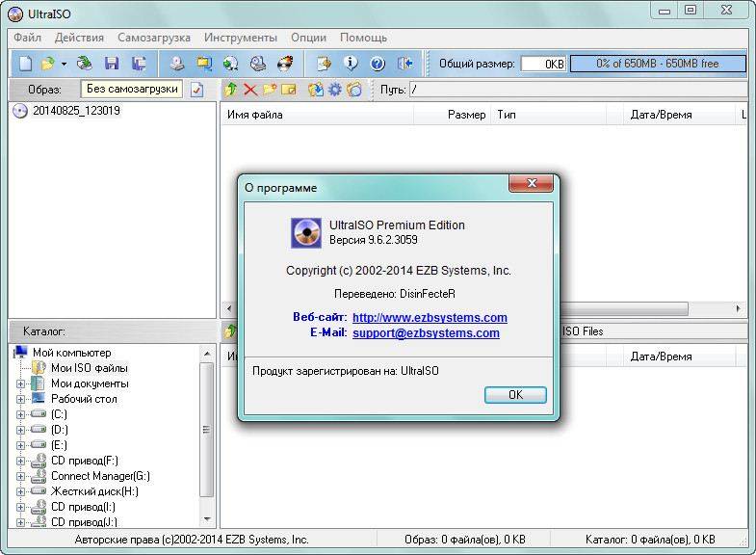The width and height of the screenshot is (756, 555).
Task: Click status text Образ: 0 файла(ов), 0 KB
Action: coord(465,540)
